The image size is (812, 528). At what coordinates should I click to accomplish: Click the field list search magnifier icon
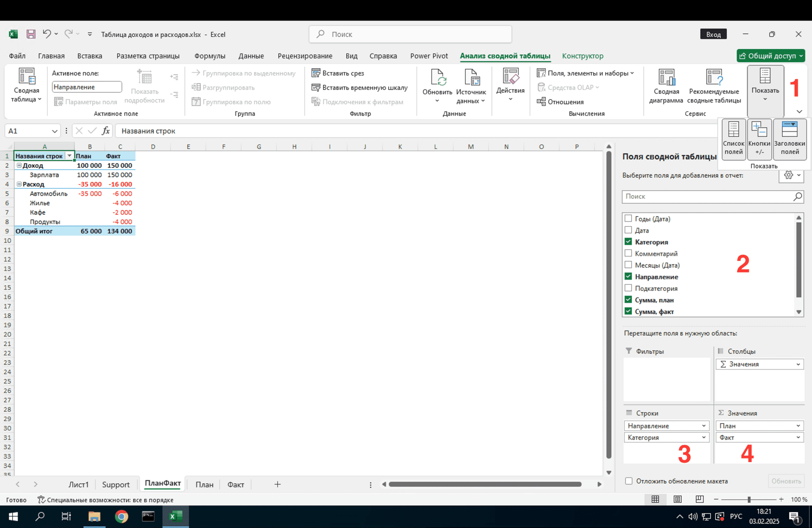[x=797, y=197]
